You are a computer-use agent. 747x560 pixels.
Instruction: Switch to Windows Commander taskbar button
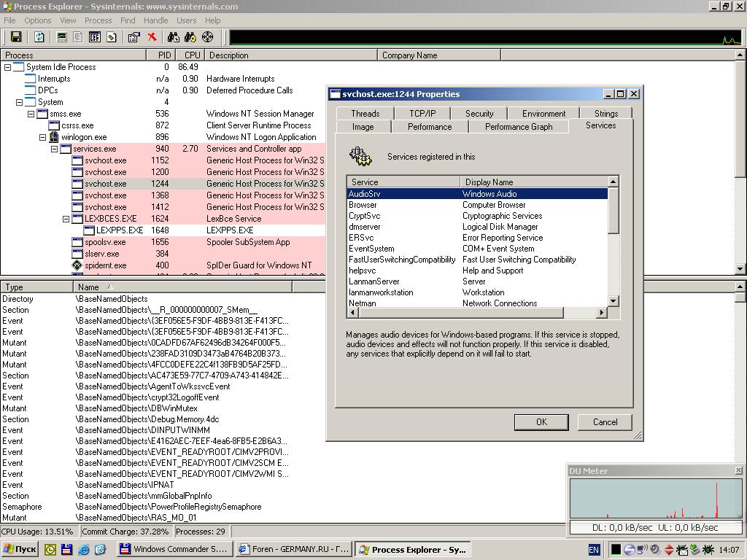point(176,550)
